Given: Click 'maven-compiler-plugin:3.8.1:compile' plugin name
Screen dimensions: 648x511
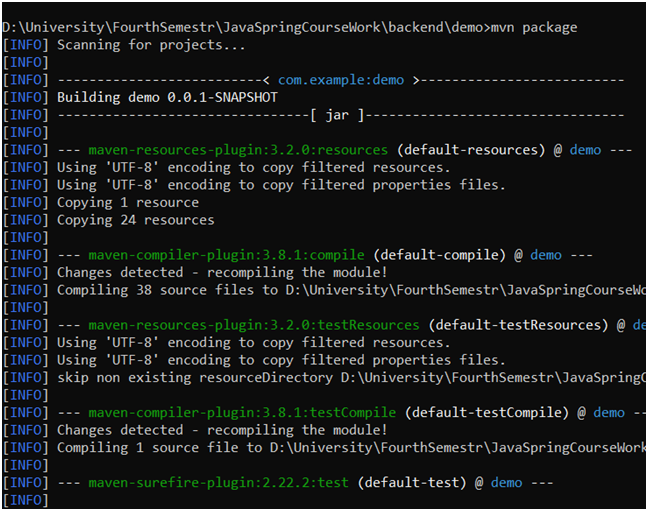Looking at the screenshot, I should pos(226,255).
